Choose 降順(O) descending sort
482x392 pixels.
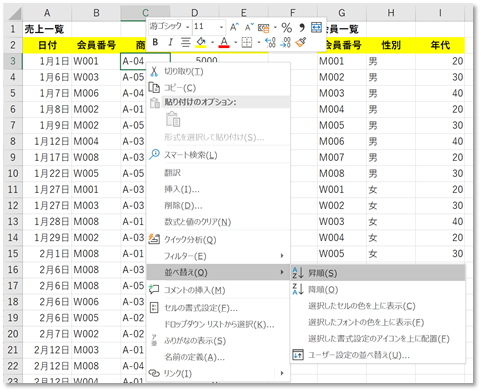(x=378, y=289)
